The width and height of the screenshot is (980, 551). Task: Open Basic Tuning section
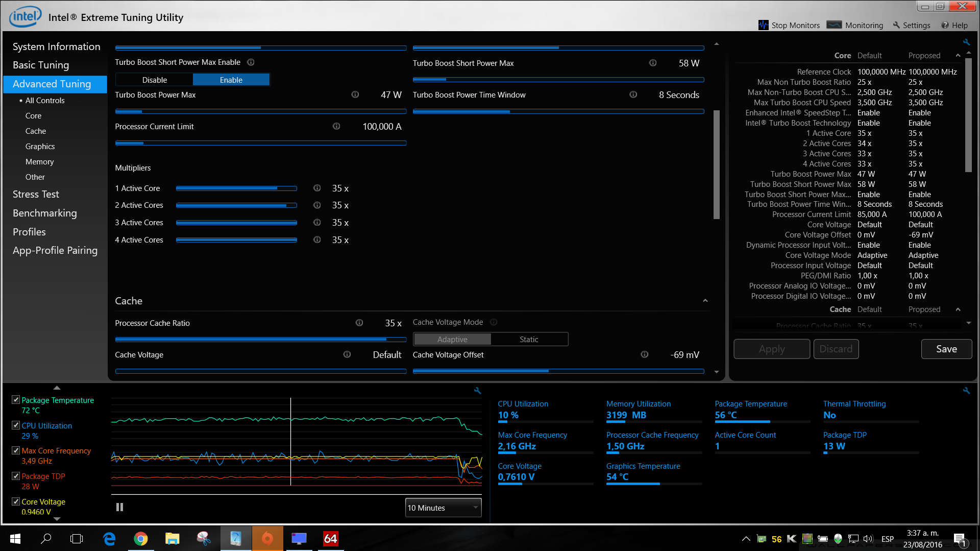tap(41, 65)
